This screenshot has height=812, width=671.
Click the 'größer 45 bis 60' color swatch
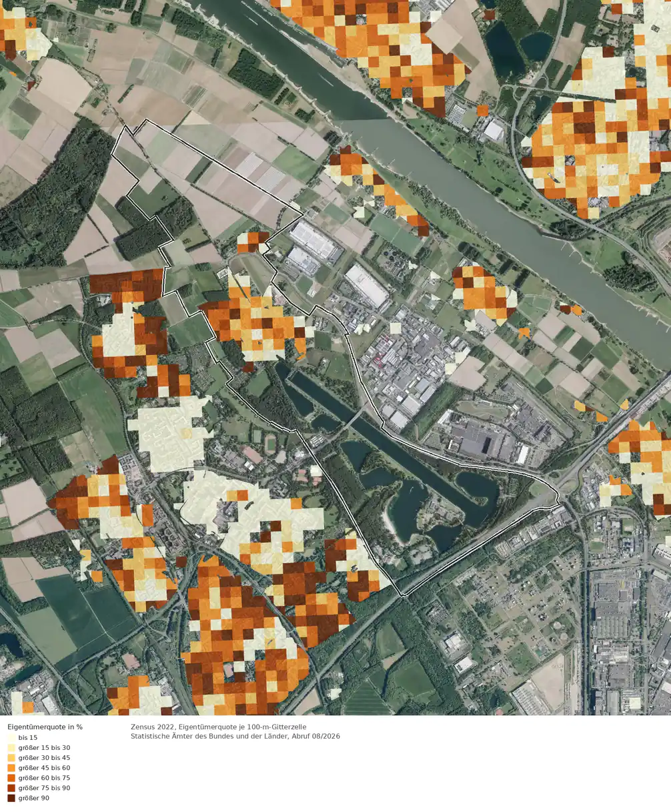click(11, 768)
